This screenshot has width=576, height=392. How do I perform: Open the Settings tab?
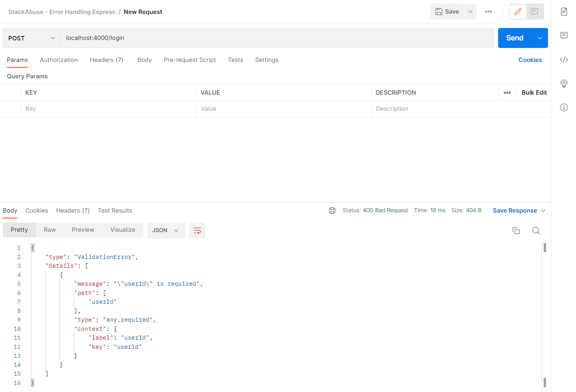click(x=267, y=60)
